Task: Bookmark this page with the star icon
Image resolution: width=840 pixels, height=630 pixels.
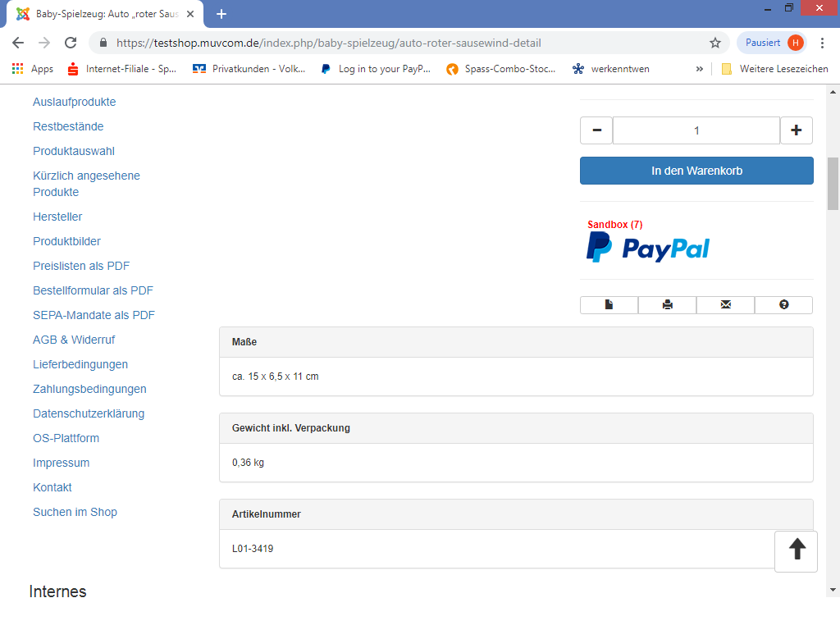Action: click(714, 43)
